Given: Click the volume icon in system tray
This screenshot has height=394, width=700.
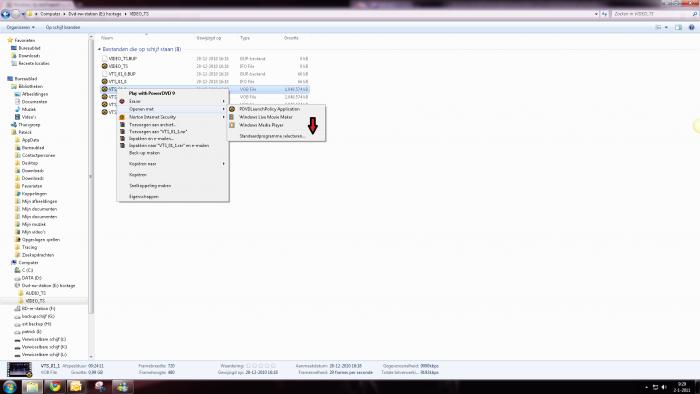Looking at the screenshot, I should point(663,387).
